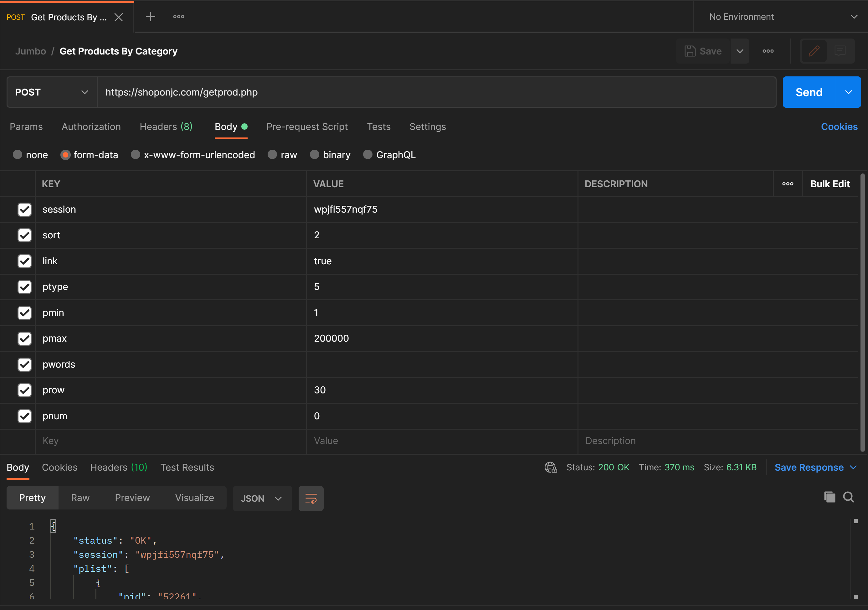
Task: Uncheck the pnum parameter
Action: coord(25,416)
